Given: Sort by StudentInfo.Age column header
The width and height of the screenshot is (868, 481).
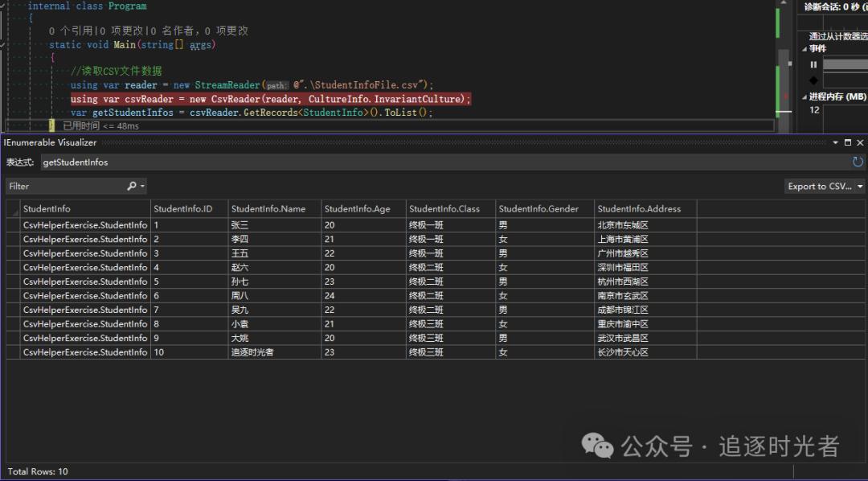Looking at the screenshot, I should (x=358, y=209).
